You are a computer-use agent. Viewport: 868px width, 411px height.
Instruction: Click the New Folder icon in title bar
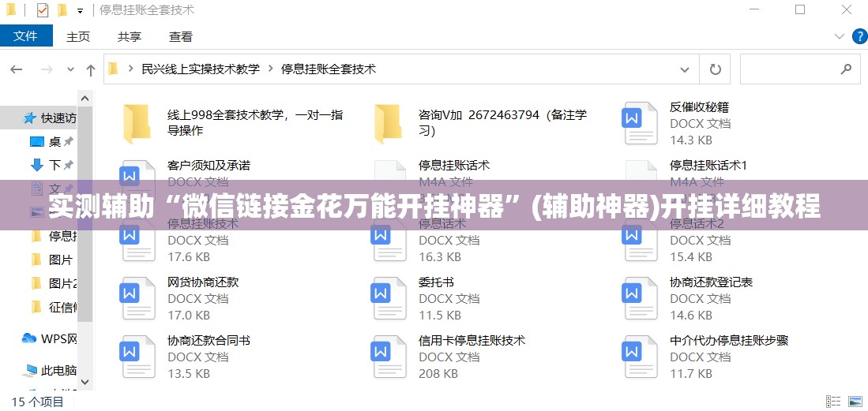[x=62, y=10]
